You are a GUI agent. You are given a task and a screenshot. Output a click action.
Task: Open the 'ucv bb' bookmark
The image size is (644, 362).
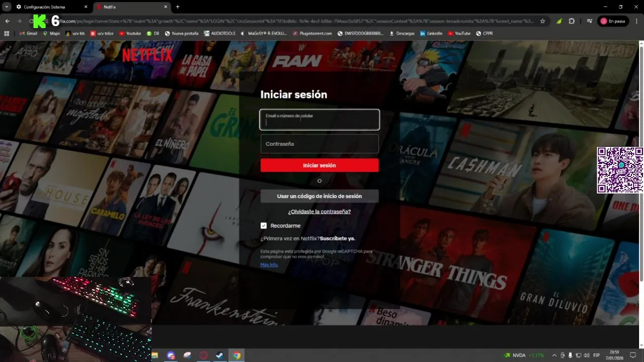(74, 34)
